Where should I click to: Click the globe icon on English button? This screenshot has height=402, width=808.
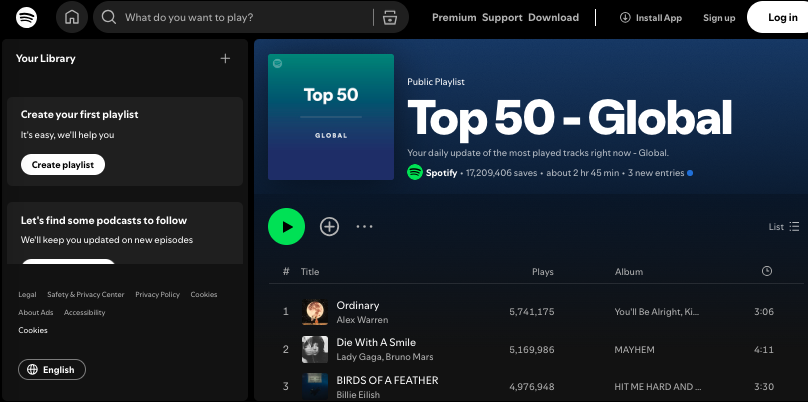click(32, 370)
